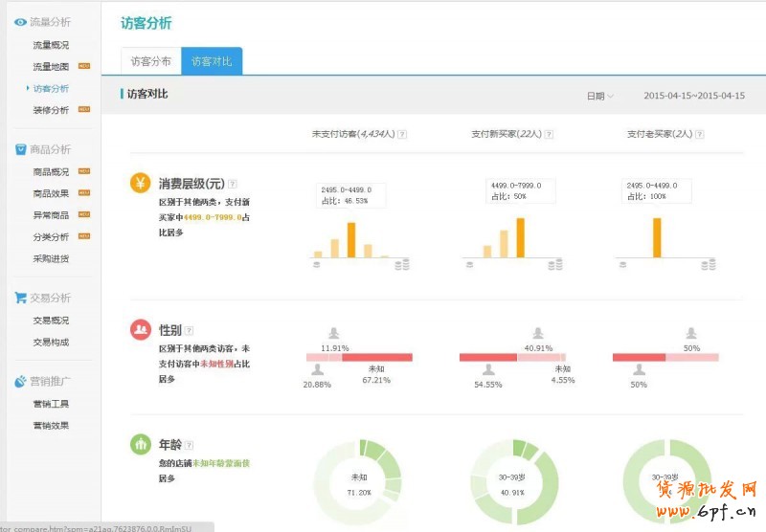The width and height of the screenshot is (766, 532).
Task: Click the red 性别 gender icon
Action: coord(141,329)
